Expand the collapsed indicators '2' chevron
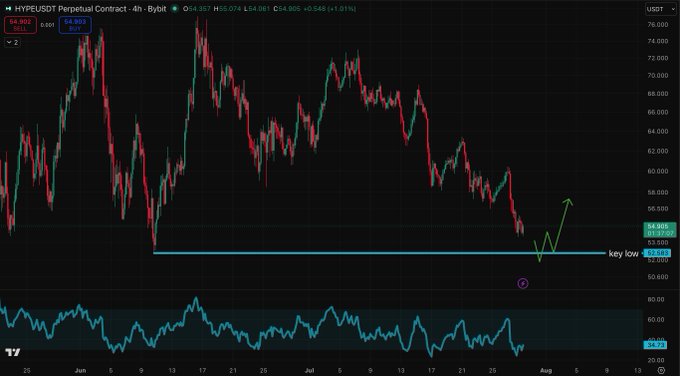 (13, 43)
